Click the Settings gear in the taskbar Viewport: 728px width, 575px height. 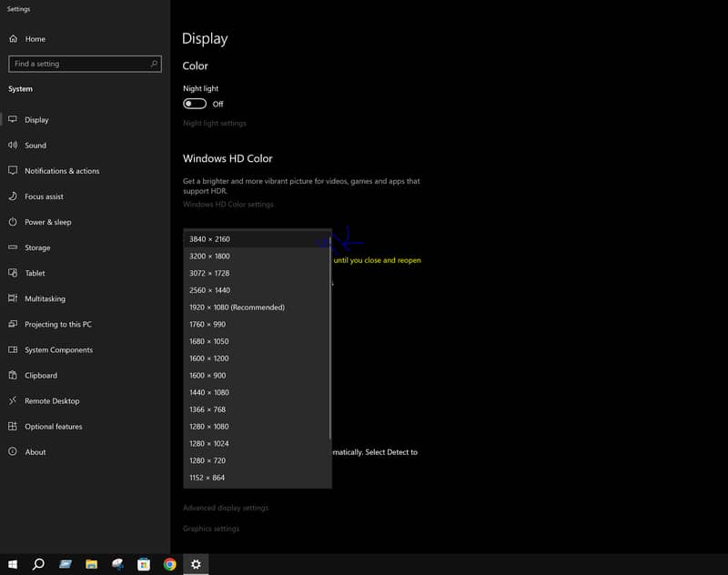coord(196,564)
